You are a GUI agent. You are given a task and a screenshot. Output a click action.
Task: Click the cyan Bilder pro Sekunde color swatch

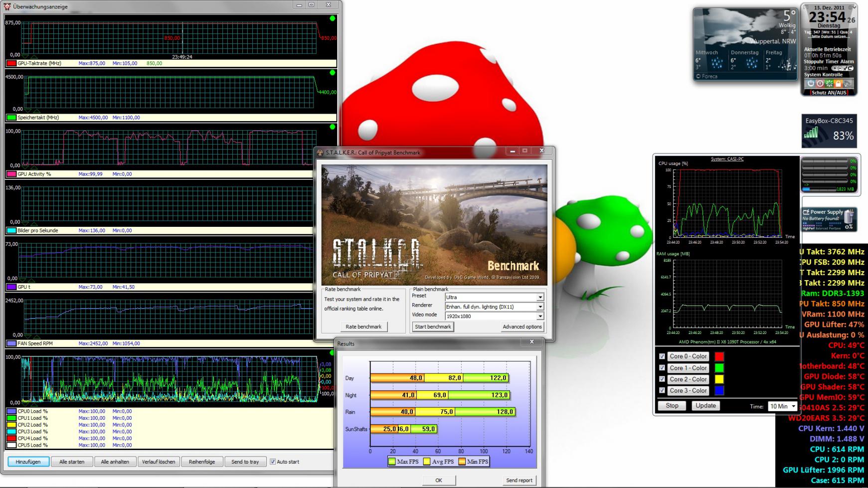11,231
